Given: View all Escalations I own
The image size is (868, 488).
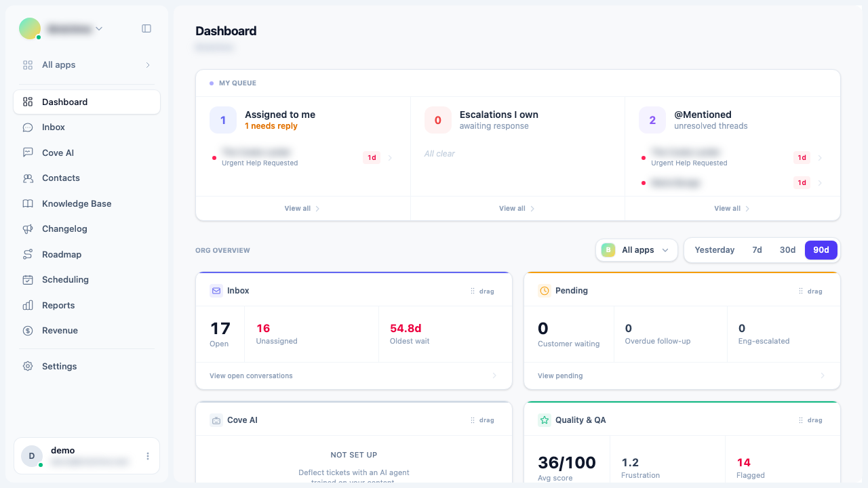Looking at the screenshot, I should coord(517,209).
